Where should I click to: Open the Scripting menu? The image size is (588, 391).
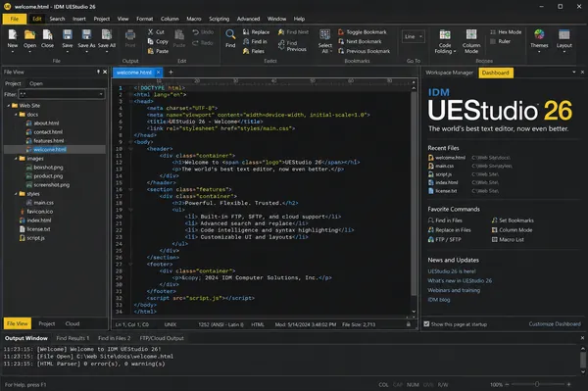tap(219, 19)
